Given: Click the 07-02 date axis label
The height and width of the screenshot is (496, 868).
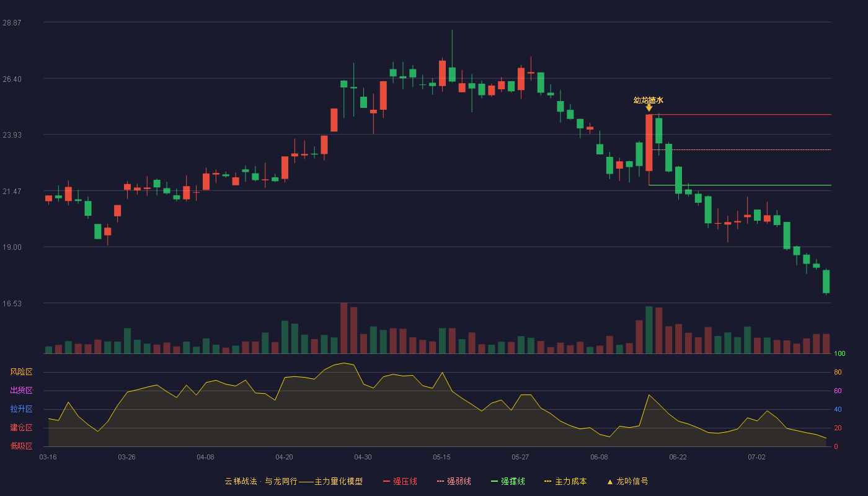Looking at the screenshot, I should click(756, 457).
